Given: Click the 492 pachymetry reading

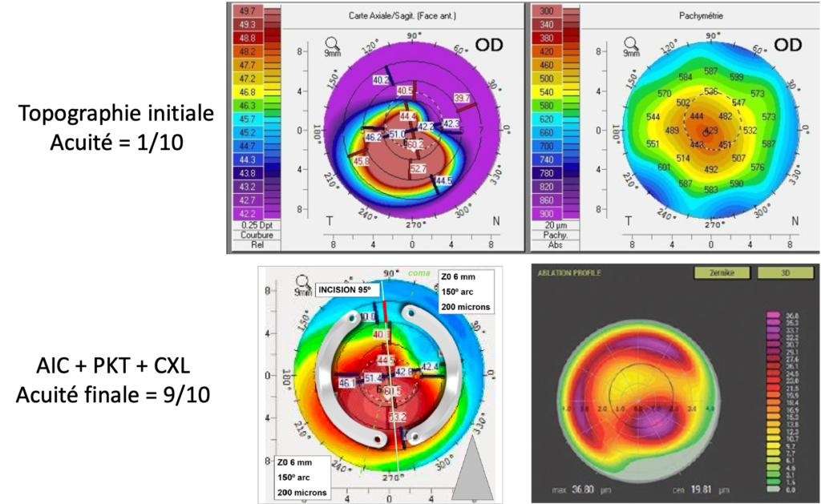Looking at the screenshot, I should click(710, 170).
